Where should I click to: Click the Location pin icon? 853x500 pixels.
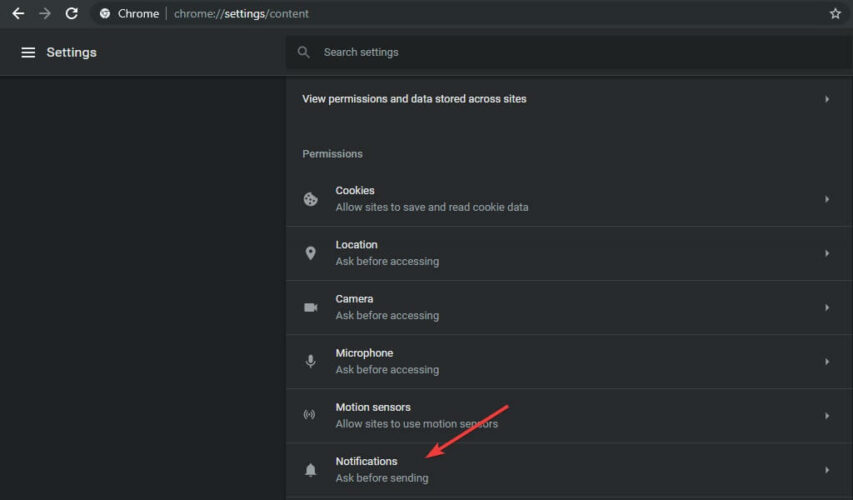(x=311, y=253)
